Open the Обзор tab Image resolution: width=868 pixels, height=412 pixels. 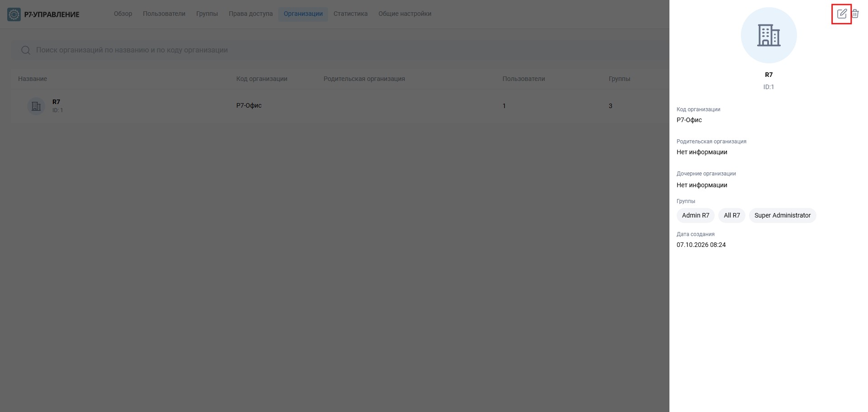point(123,14)
